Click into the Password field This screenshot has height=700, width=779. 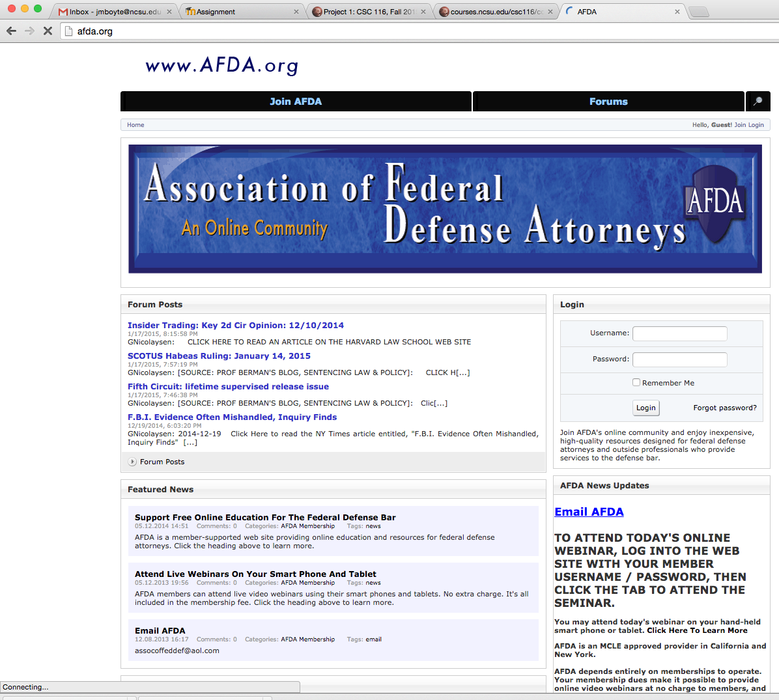(679, 359)
